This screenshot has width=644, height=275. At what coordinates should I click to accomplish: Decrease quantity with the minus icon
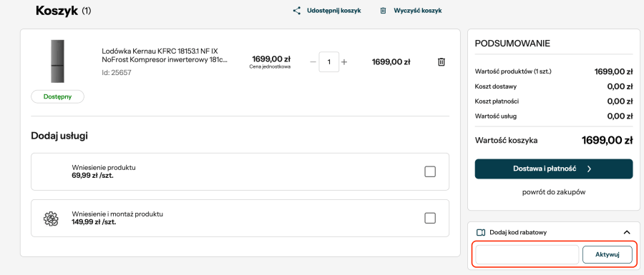313,62
